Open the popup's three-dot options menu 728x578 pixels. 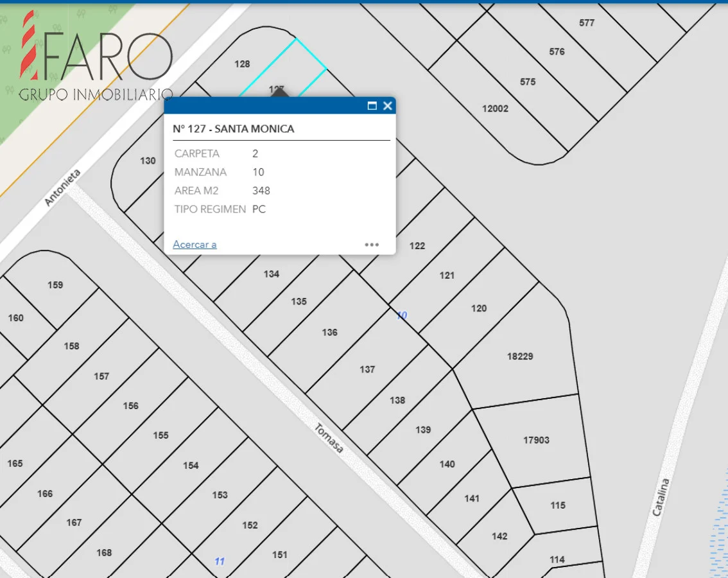coord(372,245)
